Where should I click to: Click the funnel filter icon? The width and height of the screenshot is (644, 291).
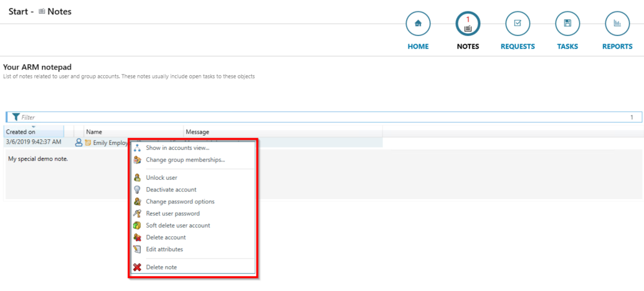point(16,117)
